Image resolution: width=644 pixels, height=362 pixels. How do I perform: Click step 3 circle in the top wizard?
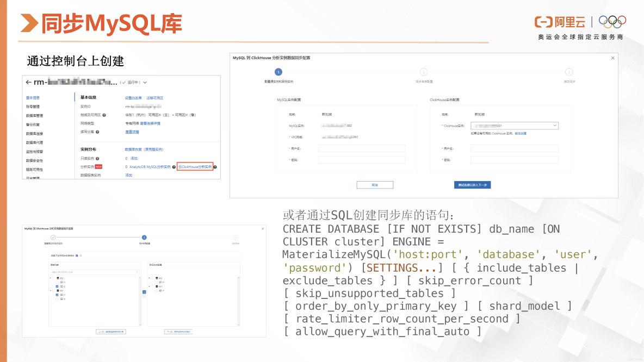coord(569,72)
